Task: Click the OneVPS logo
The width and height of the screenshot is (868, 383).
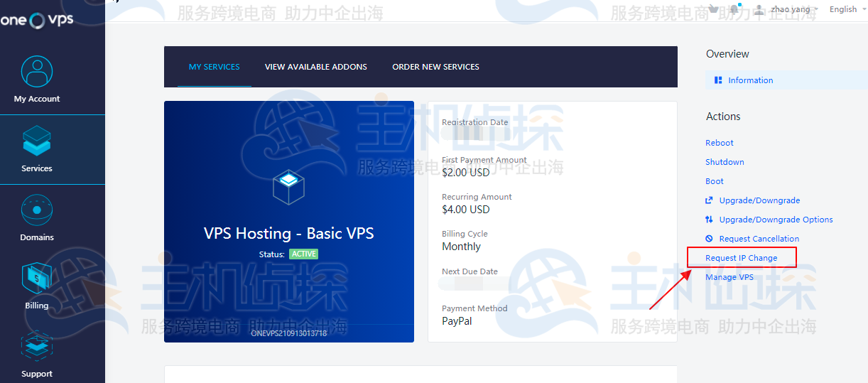Action: pyautogui.click(x=37, y=20)
